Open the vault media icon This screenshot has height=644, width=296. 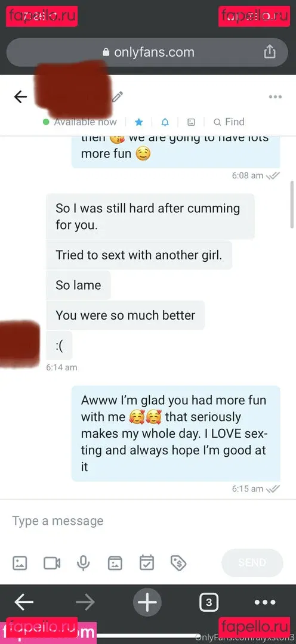coord(115,563)
